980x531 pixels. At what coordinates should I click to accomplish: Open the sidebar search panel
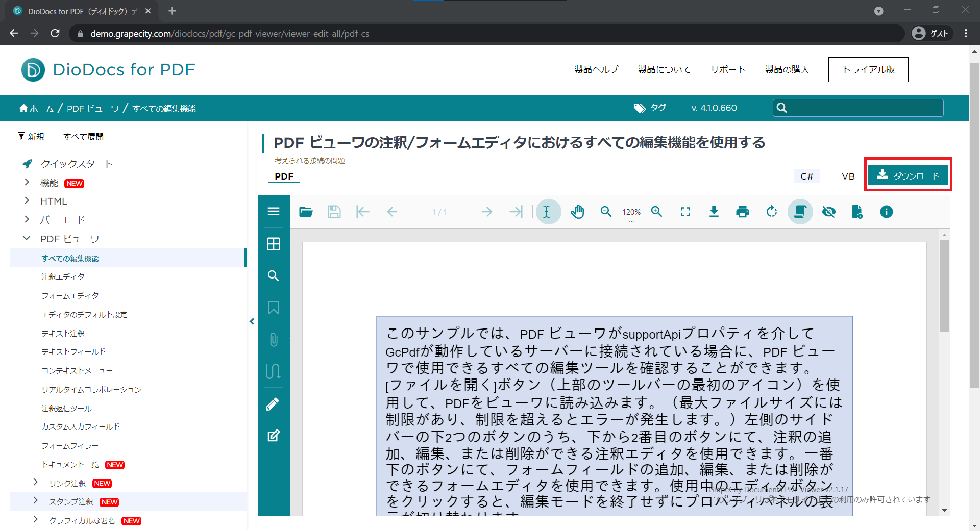tap(274, 276)
